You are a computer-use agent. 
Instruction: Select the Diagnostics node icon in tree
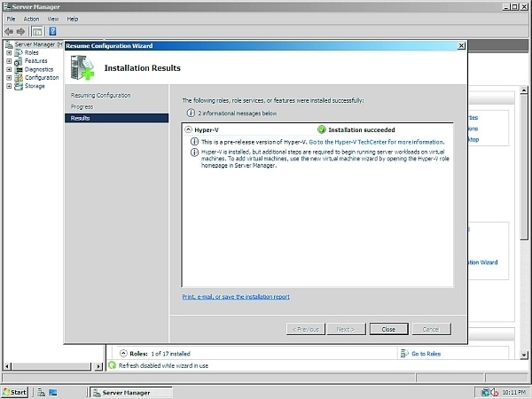[19, 69]
